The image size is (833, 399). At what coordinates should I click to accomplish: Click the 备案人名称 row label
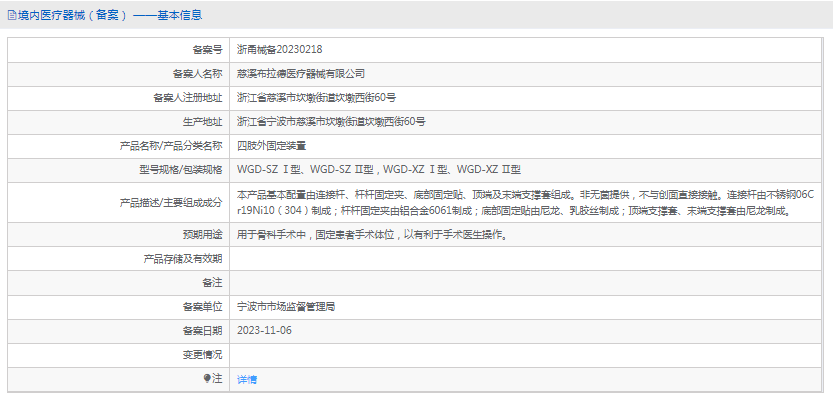tap(198, 74)
